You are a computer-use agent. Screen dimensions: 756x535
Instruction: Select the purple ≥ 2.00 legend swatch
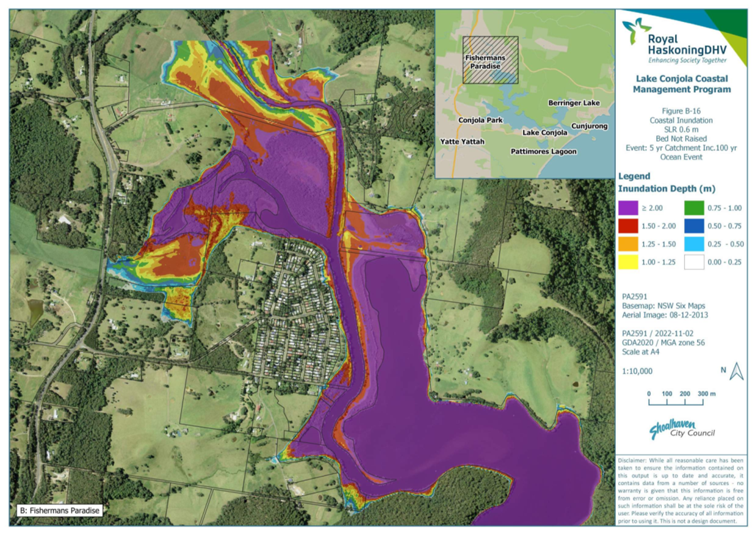[x=628, y=208]
